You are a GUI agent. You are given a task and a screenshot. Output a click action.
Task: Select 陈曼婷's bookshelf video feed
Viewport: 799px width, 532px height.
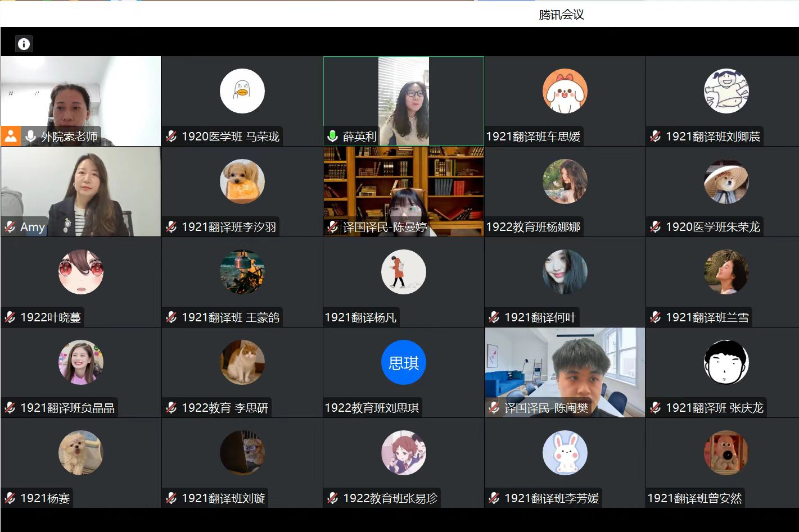pyautogui.click(x=404, y=192)
